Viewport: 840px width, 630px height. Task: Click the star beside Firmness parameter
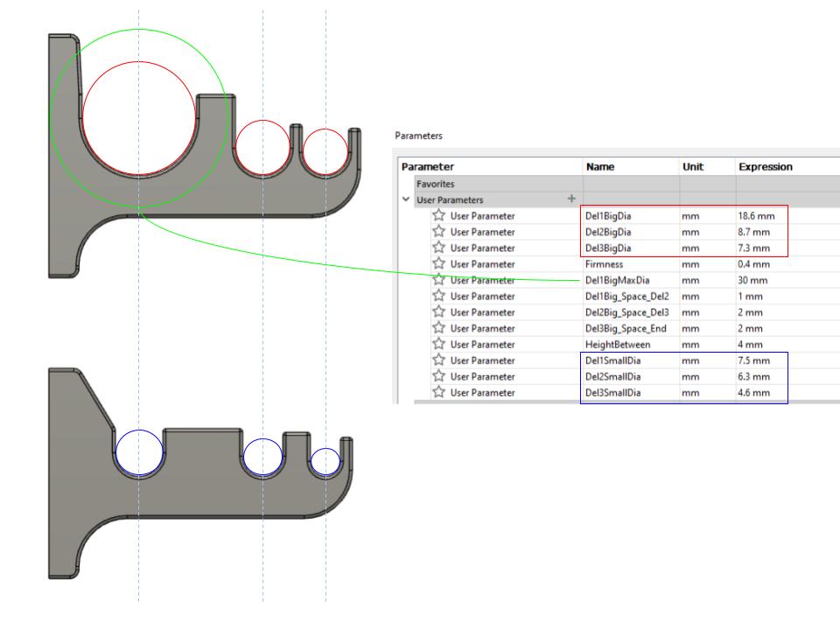click(439, 264)
